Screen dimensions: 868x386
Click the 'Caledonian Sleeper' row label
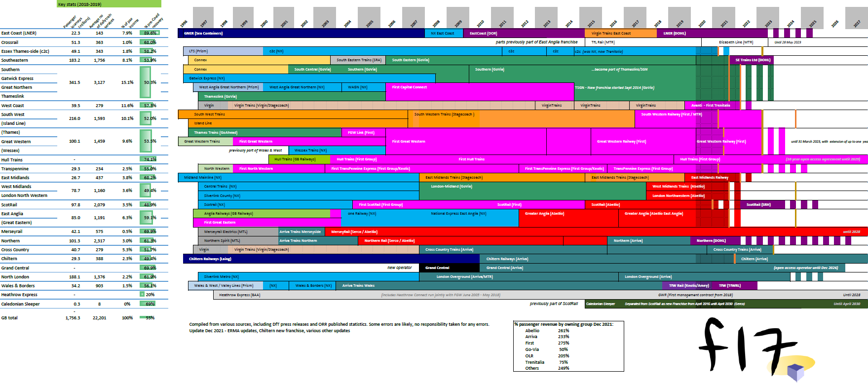click(x=19, y=304)
